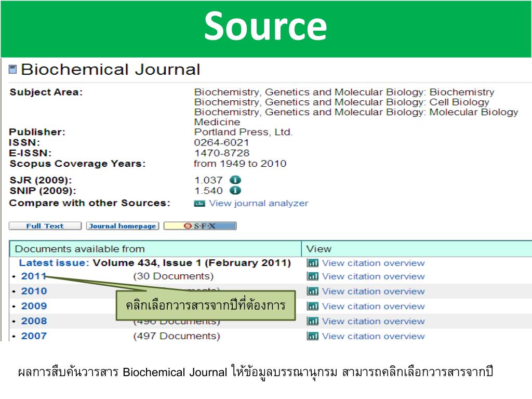Image resolution: width=532 pixels, height=399 pixels.
Task: Click the Full Text button
Action: click(x=45, y=226)
